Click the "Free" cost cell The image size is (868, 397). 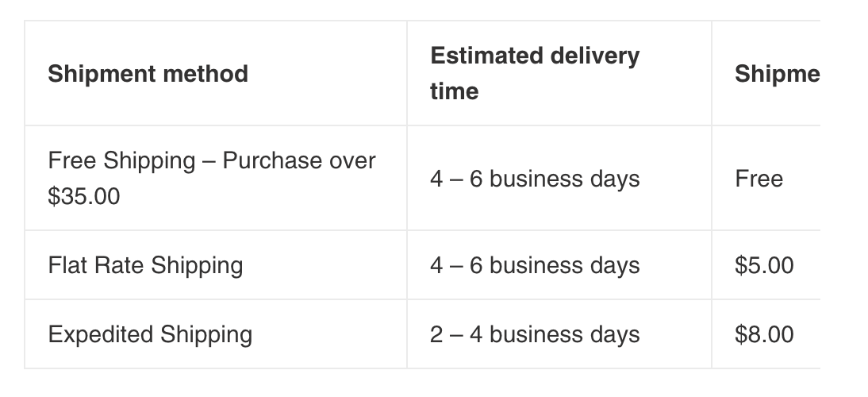(x=759, y=179)
